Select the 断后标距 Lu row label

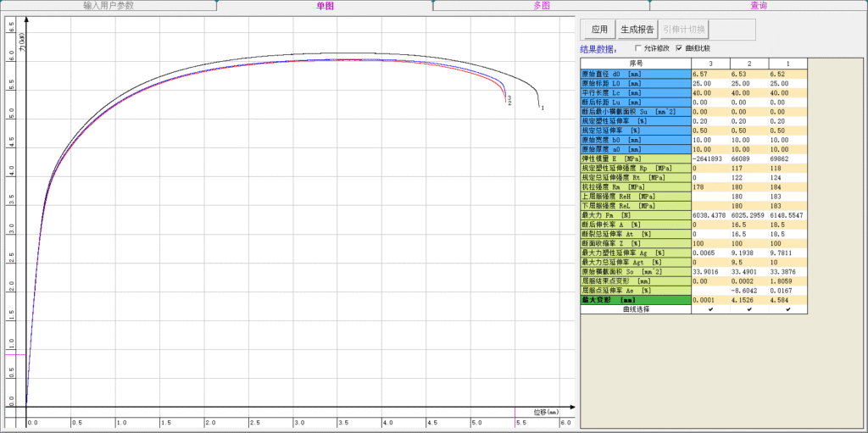[x=636, y=103]
